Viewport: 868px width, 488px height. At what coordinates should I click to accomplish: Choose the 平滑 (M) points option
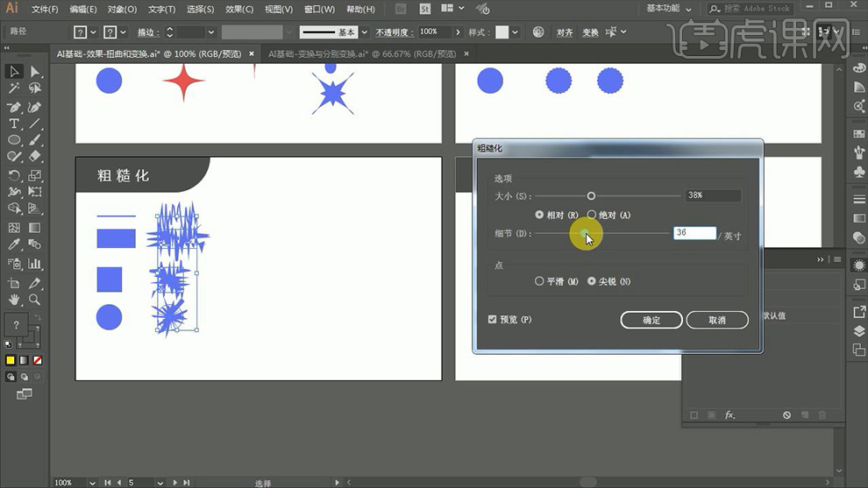[x=539, y=281]
